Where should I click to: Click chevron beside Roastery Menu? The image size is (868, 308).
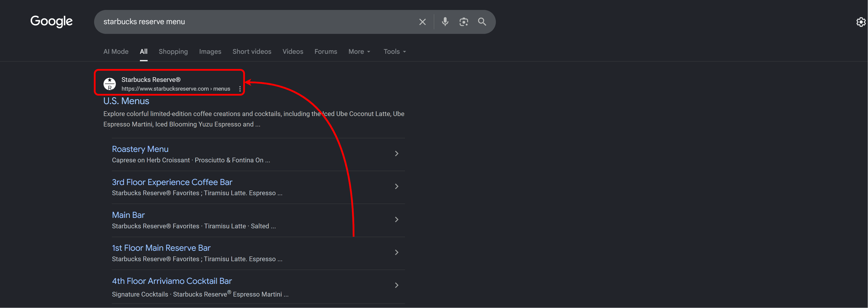(397, 154)
